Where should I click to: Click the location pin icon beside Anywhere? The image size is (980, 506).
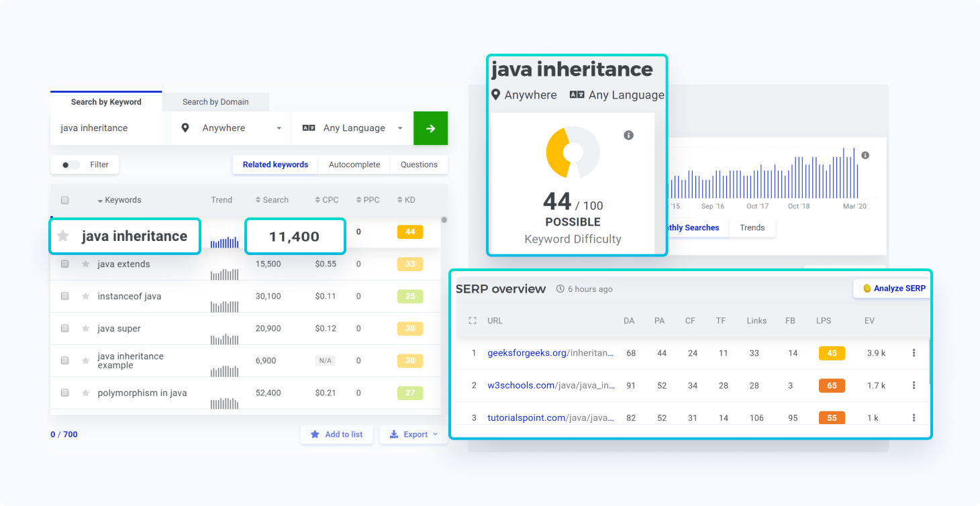[x=185, y=128]
